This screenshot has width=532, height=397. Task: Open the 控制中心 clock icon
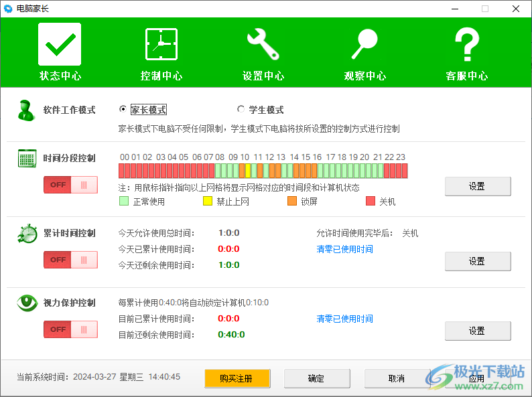click(161, 44)
